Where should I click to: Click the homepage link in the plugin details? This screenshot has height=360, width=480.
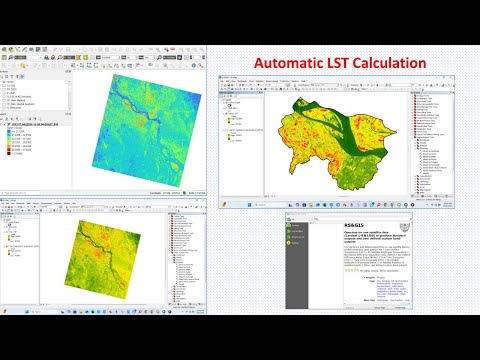382,300
